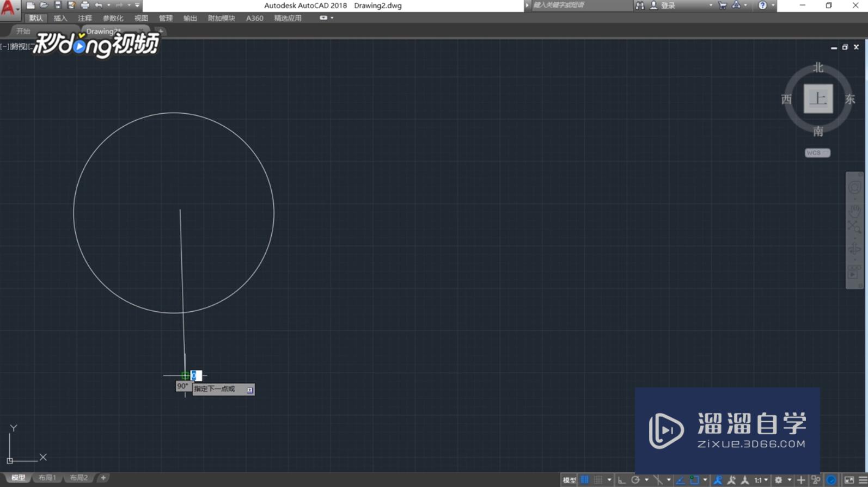Image resolution: width=868 pixels, height=487 pixels.
Task: Save the drawing with the Save icon
Action: pyautogui.click(x=58, y=5)
